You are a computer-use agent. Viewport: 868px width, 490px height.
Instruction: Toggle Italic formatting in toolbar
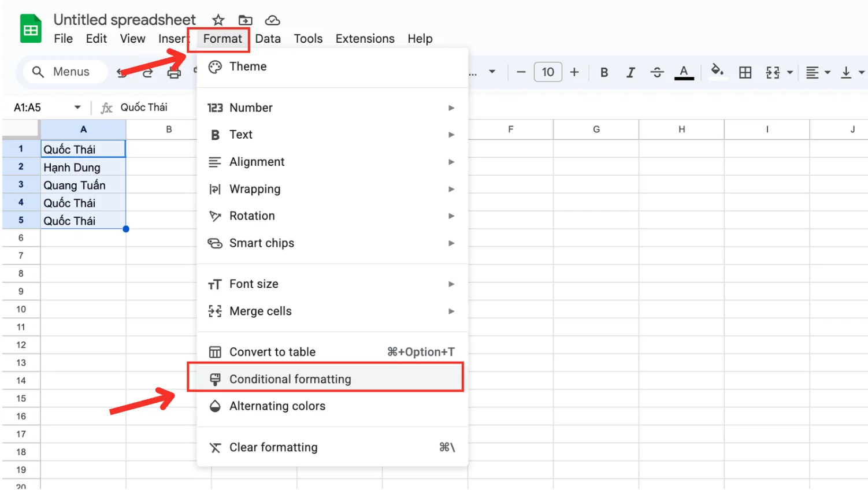(630, 72)
